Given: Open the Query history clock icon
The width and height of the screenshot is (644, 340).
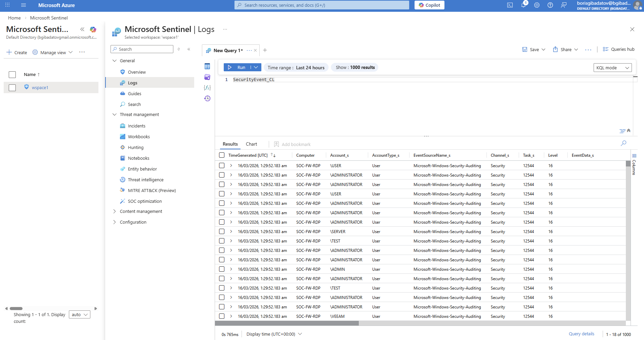Looking at the screenshot, I should [x=207, y=99].
